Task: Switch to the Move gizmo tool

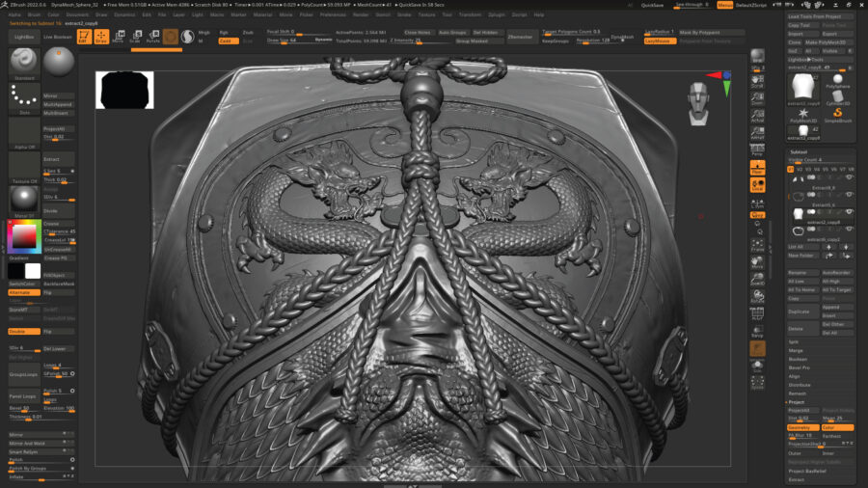Action: [118, 38]
